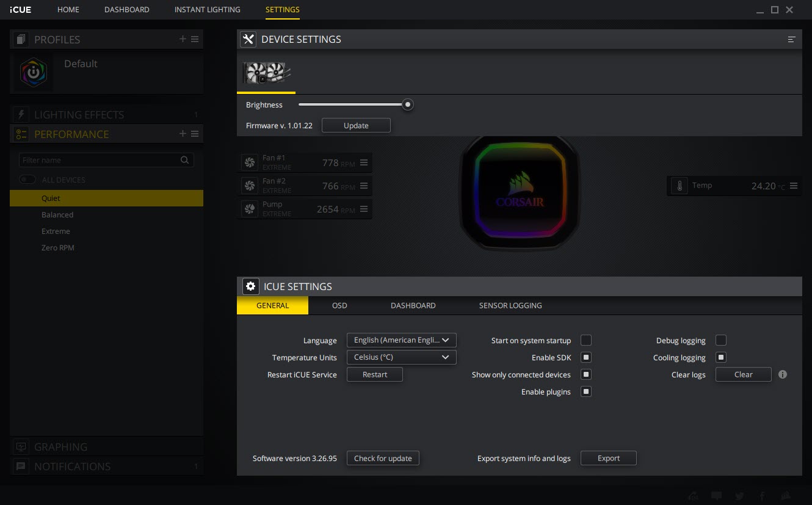This screenshot has width=812, height=505.
Task: Expand the Lighting Effects section
Action: click(106, 115)
